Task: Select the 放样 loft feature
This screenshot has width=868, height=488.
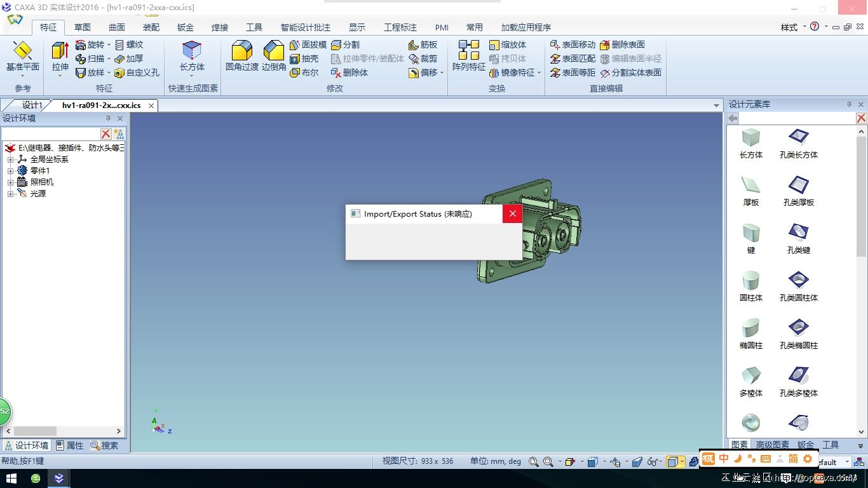Action: pyautogui.click(x=89, y=72)
